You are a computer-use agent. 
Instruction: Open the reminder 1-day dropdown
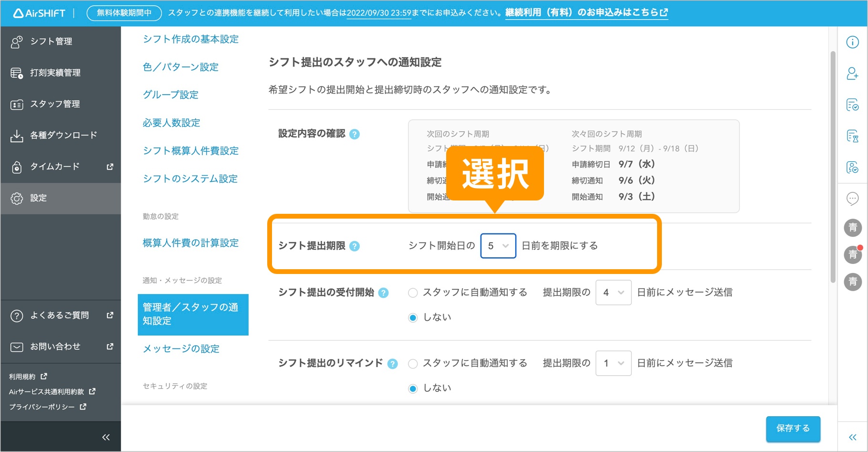click(613, 363)
